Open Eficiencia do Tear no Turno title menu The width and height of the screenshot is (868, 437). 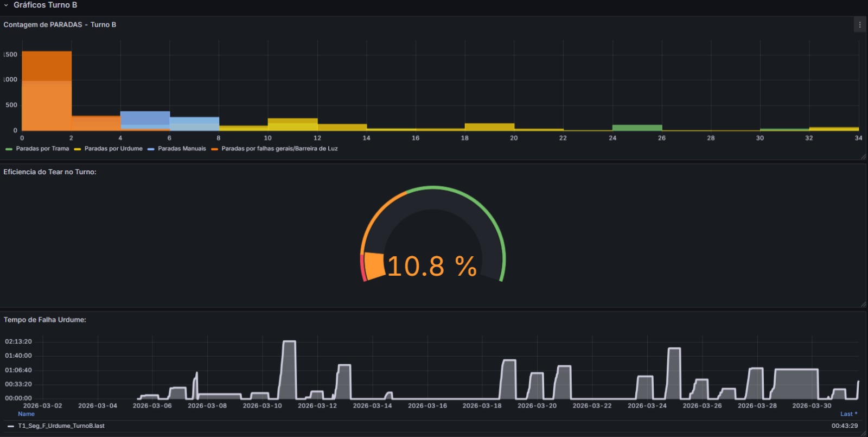tap(50, 172)
